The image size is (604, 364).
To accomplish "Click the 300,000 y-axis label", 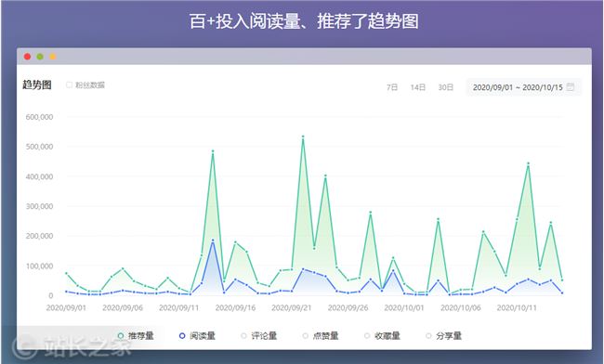I will pyautogui.click(x=39, y=206).
